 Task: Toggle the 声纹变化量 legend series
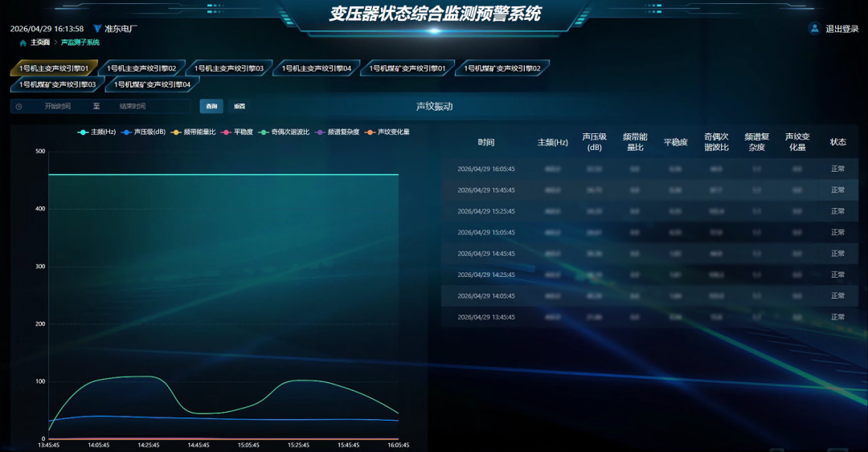[x=387, y=132]
